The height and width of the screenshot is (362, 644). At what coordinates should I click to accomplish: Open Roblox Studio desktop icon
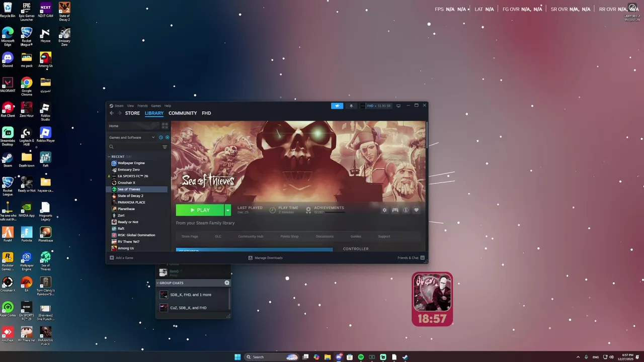pyautogui.click(x=45, y=112)
